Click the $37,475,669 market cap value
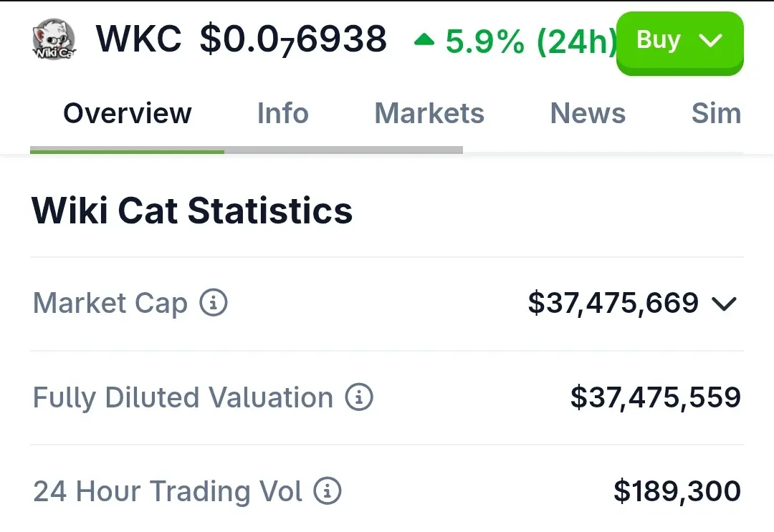The image size is (774, 532). (x=613, y=303)
